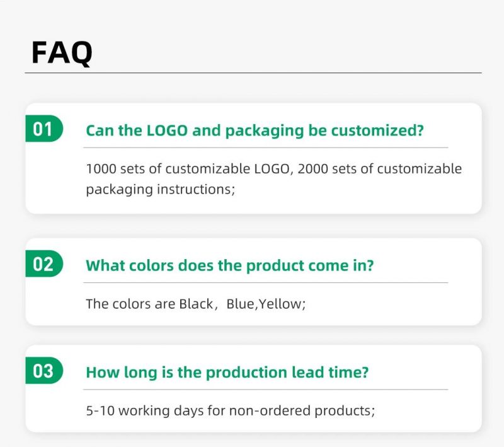Click the words lead time? in third question

coord(329,373)
